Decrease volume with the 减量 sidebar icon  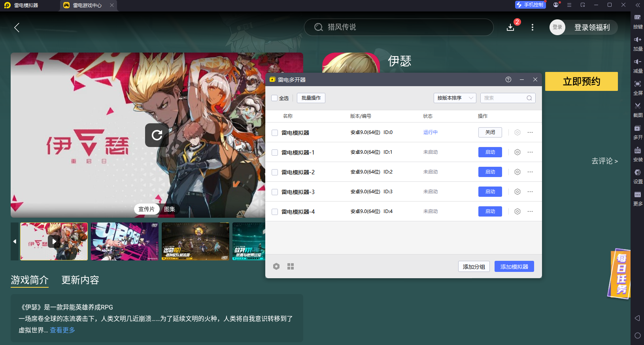(638, 66)
